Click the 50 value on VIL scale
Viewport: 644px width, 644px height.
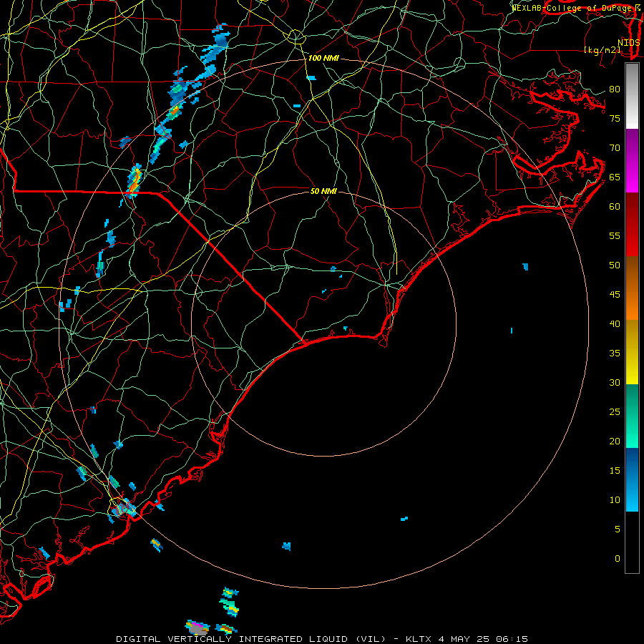615,265
